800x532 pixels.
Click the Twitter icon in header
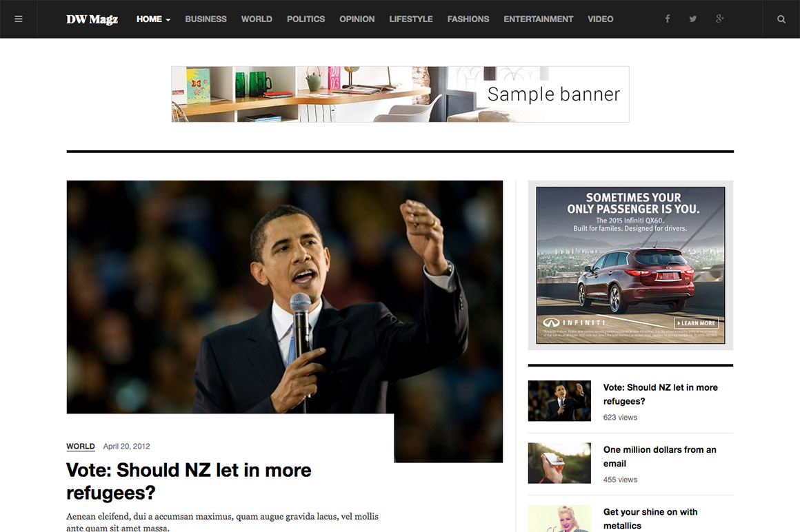pos(693,19)
